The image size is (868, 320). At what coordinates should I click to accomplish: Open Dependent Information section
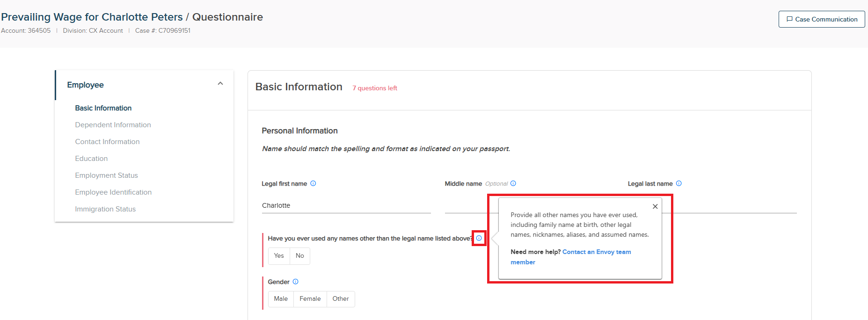113,125
